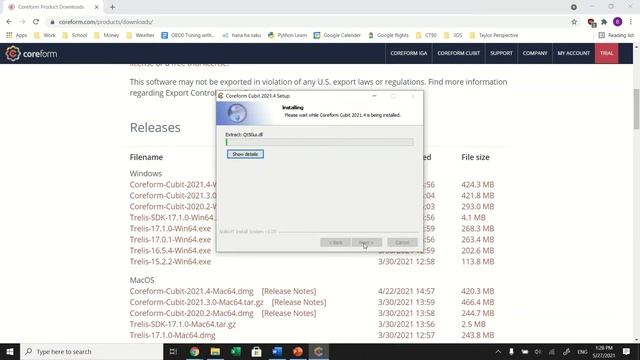Image resolution: width=640 pixels, height=360 pixels.
Task: Open the Google flights bookmark
Action: [x=388, y=36]
